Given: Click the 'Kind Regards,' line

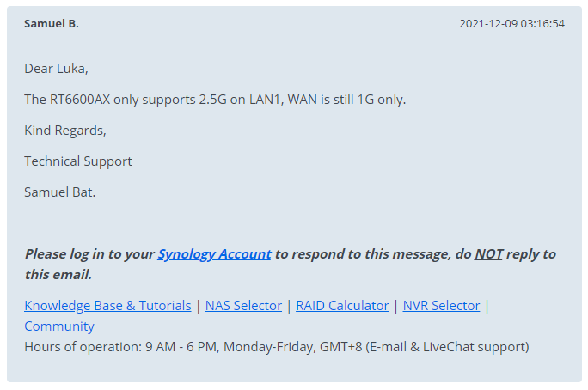Looking at the screenshot, I should click(x=65, y=131).
